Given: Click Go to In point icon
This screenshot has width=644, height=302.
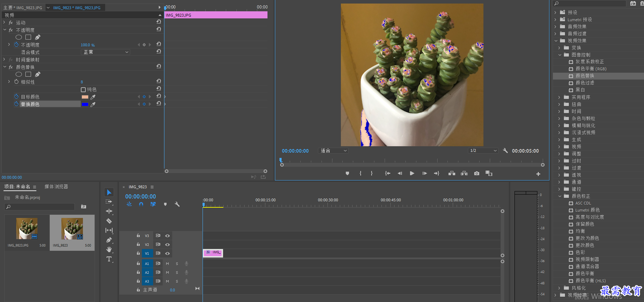Looking at the screenshot, I should [x=387, y=173].
